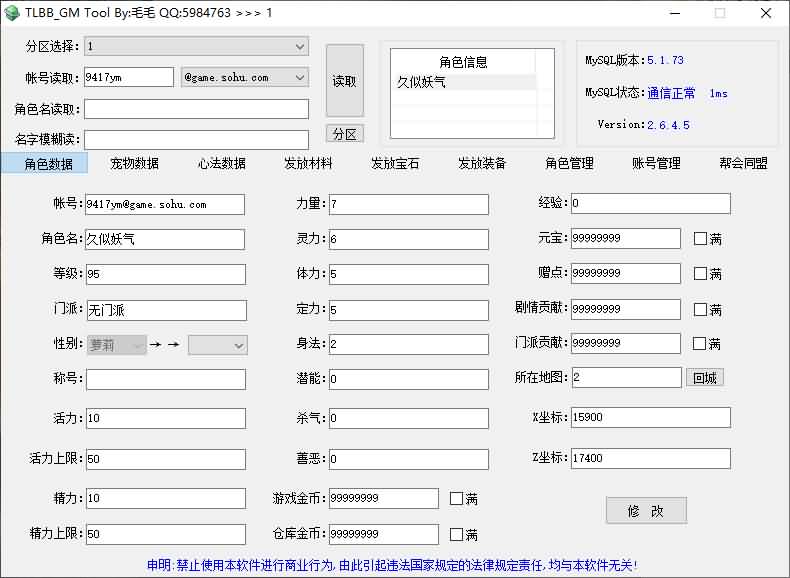Check the 满 box next to 元宝

pos(700,238)
